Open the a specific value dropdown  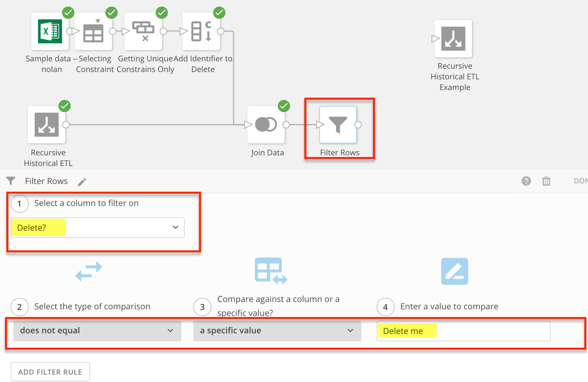(277, 330)
